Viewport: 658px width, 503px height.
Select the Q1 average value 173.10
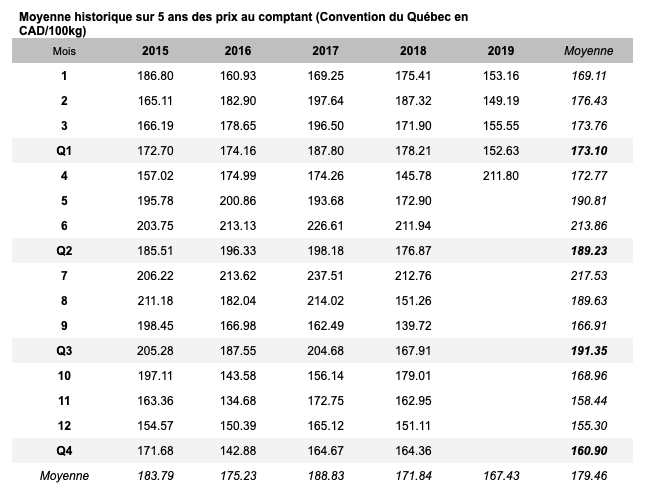(x=589, y=150)
